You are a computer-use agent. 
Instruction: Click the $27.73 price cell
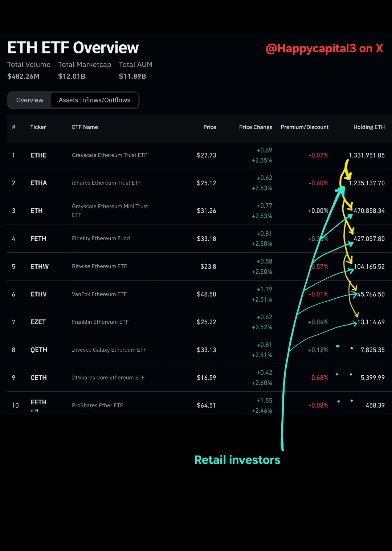tap(207, 155)
